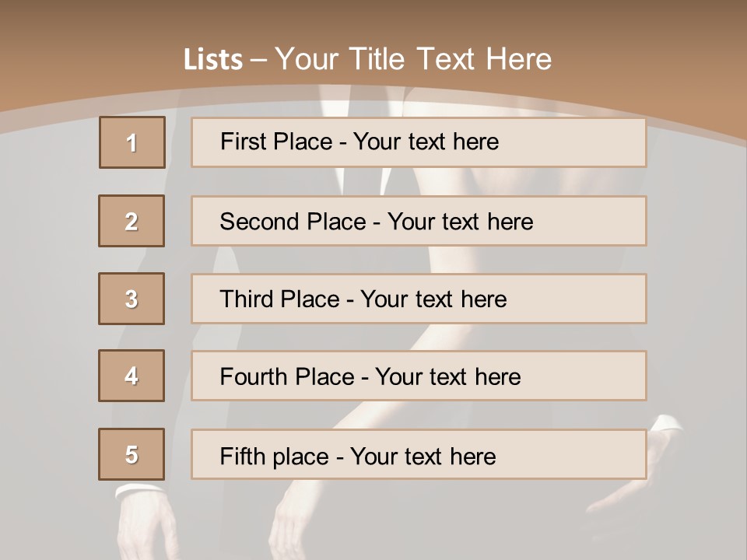Click the words 'Third Place'
The height and width of the screenshot is (560, 747).
point(280,299)
